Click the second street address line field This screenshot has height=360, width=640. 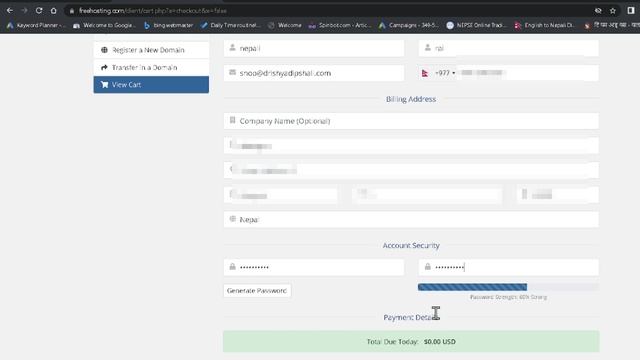411,170
